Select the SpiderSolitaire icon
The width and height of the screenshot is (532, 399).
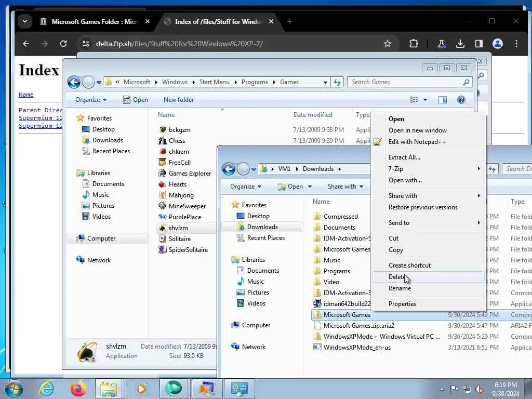click(163, 250)
